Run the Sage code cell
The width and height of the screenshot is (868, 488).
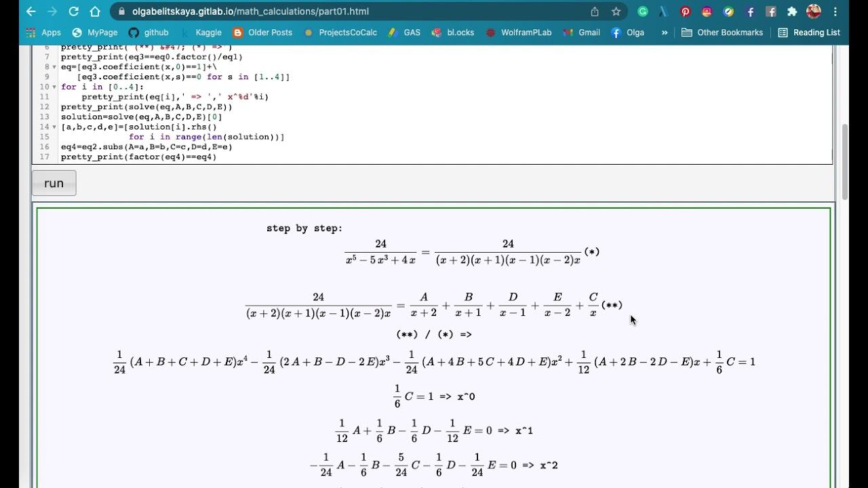pyautogui.click(x=54, y=183)
